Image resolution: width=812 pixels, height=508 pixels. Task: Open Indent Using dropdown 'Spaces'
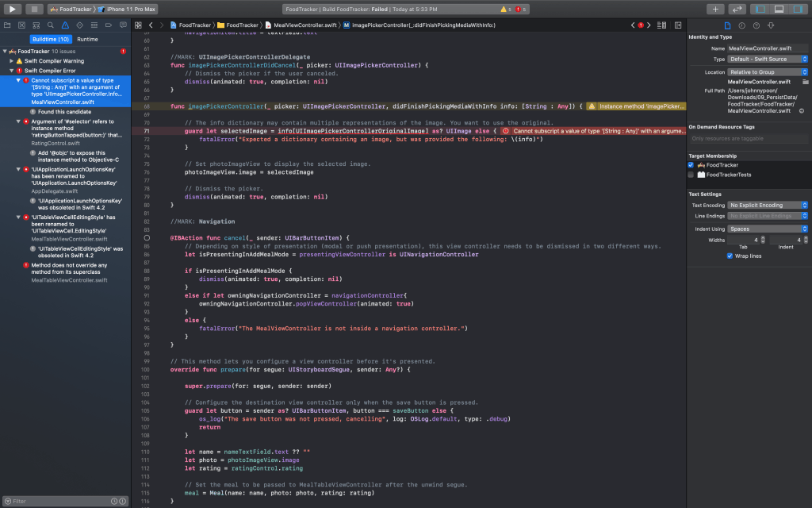[x=768, y=229]
